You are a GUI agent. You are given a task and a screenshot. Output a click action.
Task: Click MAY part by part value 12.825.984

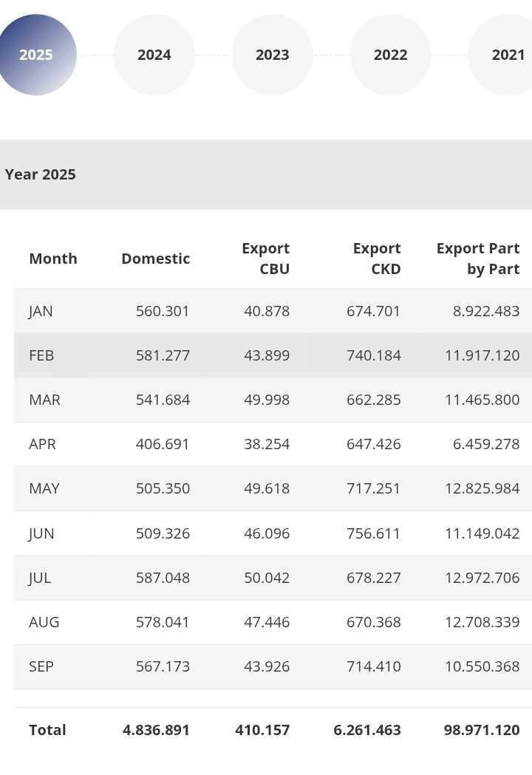pyautogui.click(x=482, y=488)
